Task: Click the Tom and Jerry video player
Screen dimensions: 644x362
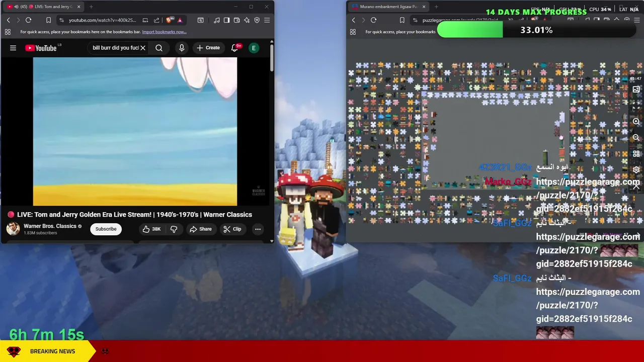Action: pos(135,131)
